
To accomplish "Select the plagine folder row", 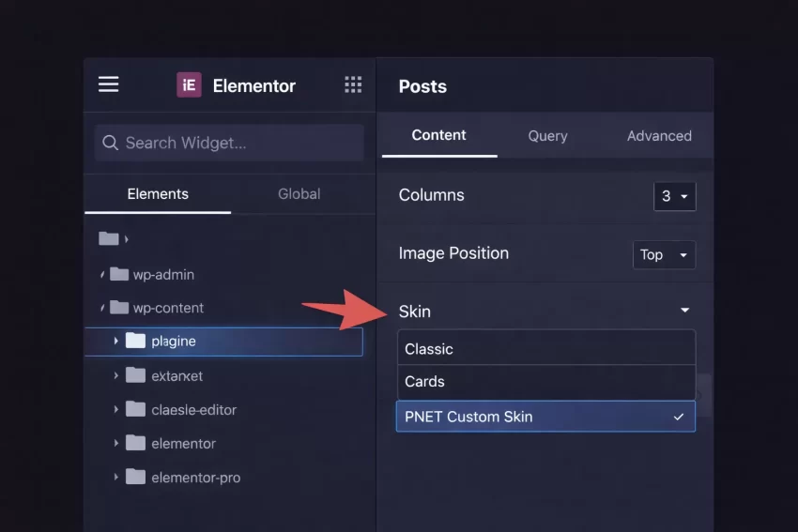I will point(224,342).
